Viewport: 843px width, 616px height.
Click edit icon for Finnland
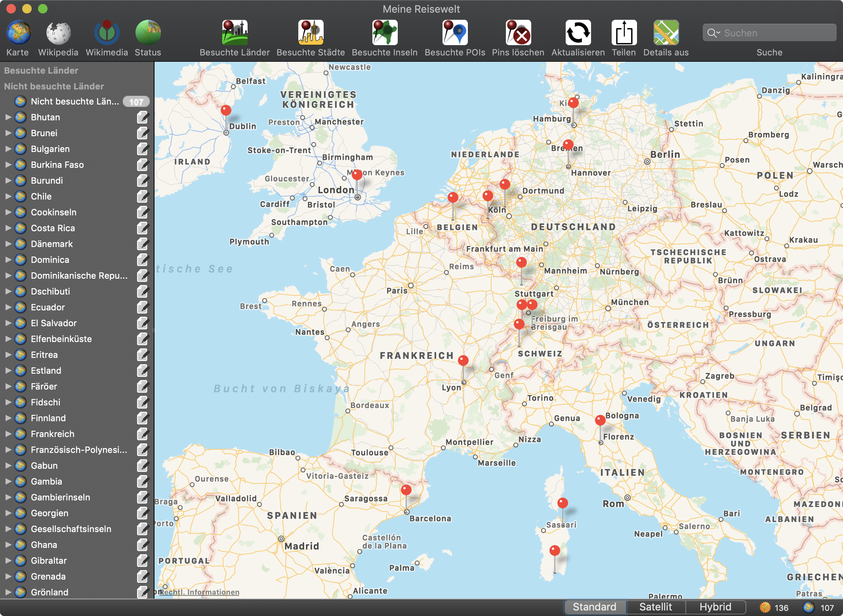click(x=143, y=418)
